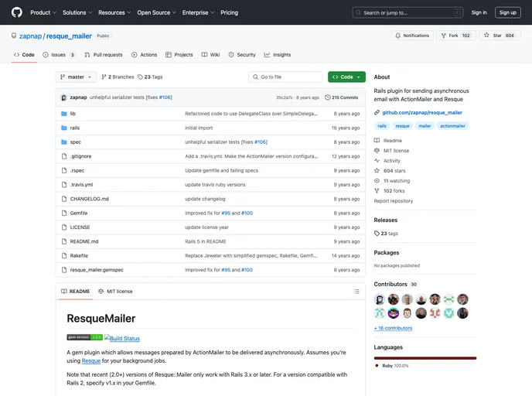
Task: Open the Resources dropdown
Action: (114, 12)
